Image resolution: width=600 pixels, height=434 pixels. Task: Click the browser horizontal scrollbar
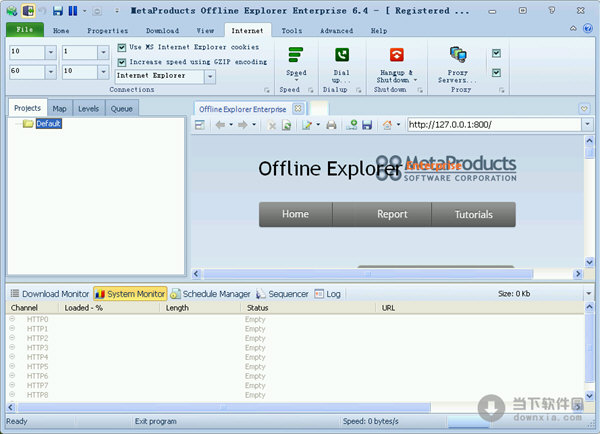point(368,274)
